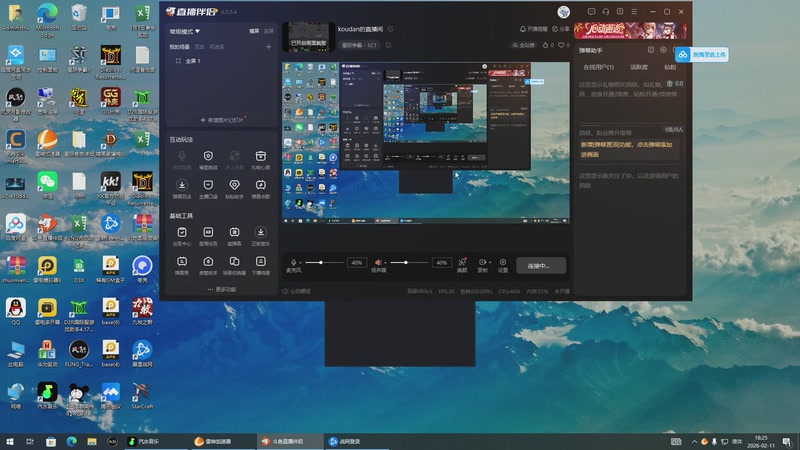Click the user avatar in title bar

click(x=563, y=12)
